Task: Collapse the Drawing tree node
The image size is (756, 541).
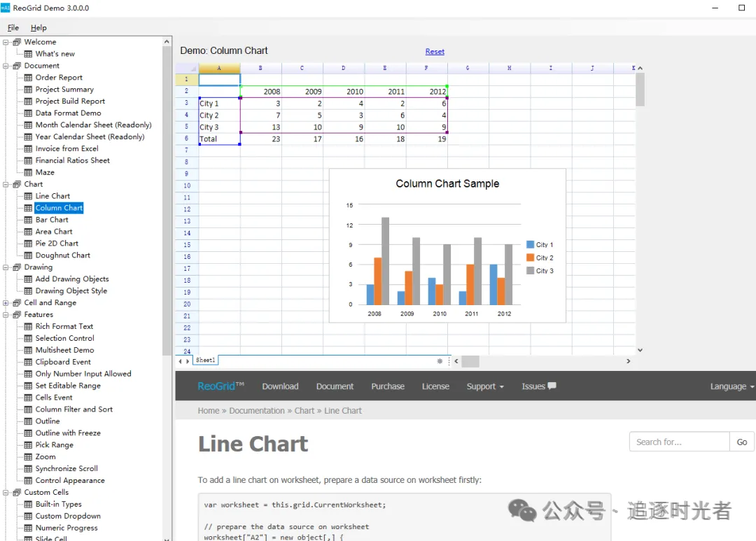Action: pos(6,267)
